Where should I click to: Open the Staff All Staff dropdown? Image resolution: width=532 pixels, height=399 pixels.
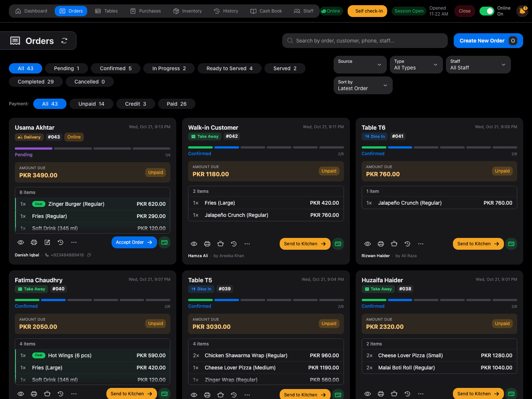point(478,65)
